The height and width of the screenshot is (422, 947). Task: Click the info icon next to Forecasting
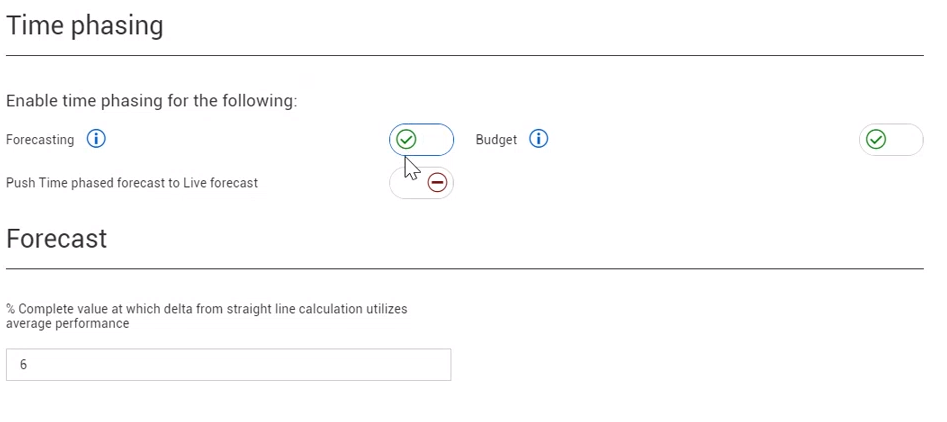(x=96, y=139)
